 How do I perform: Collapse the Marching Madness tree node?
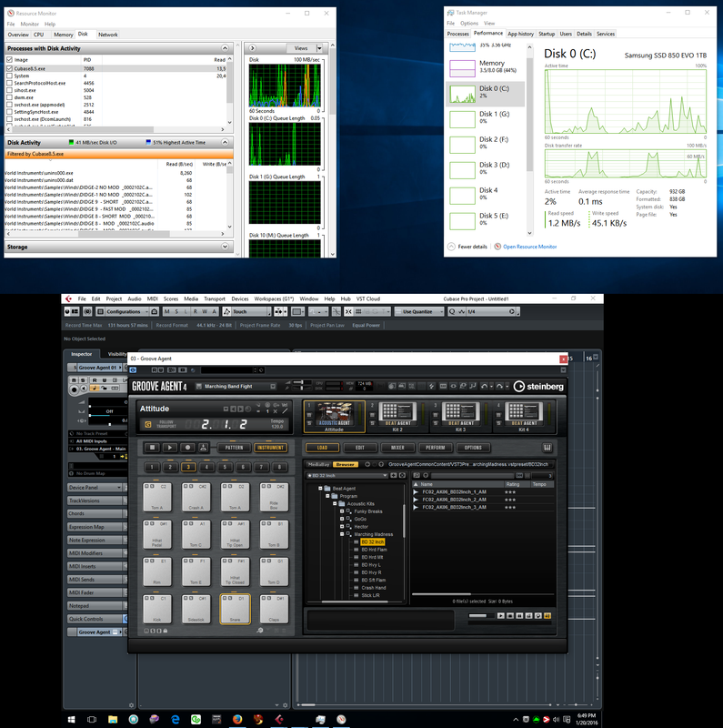click(342, 534)
